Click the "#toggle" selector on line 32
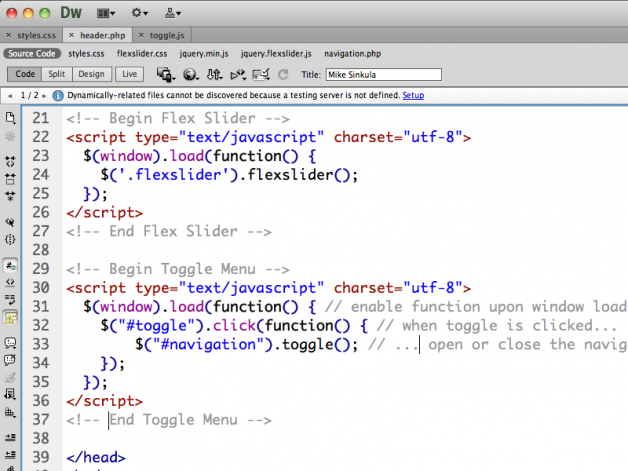The height and width of the screenshot is (471, 628). coord(157,326)
